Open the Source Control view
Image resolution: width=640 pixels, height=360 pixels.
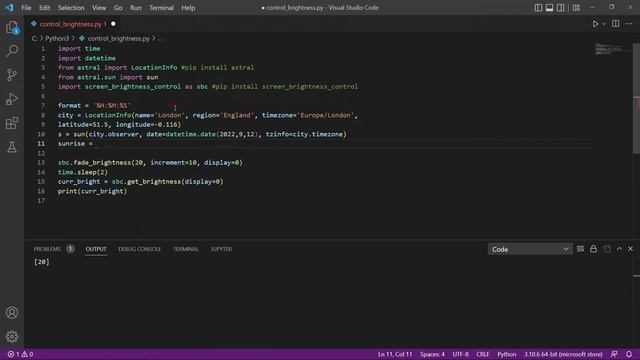12,75
